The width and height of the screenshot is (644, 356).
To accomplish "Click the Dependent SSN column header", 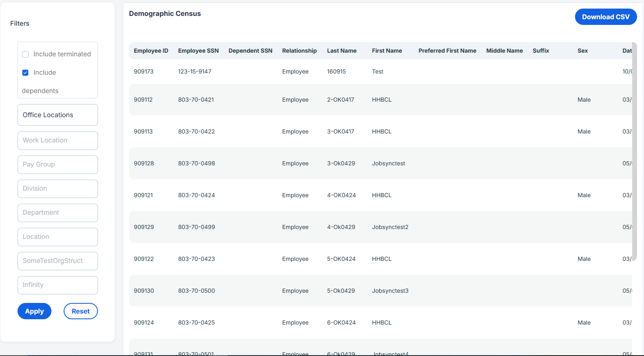I will pyautogui.click(x=251, y=51).
